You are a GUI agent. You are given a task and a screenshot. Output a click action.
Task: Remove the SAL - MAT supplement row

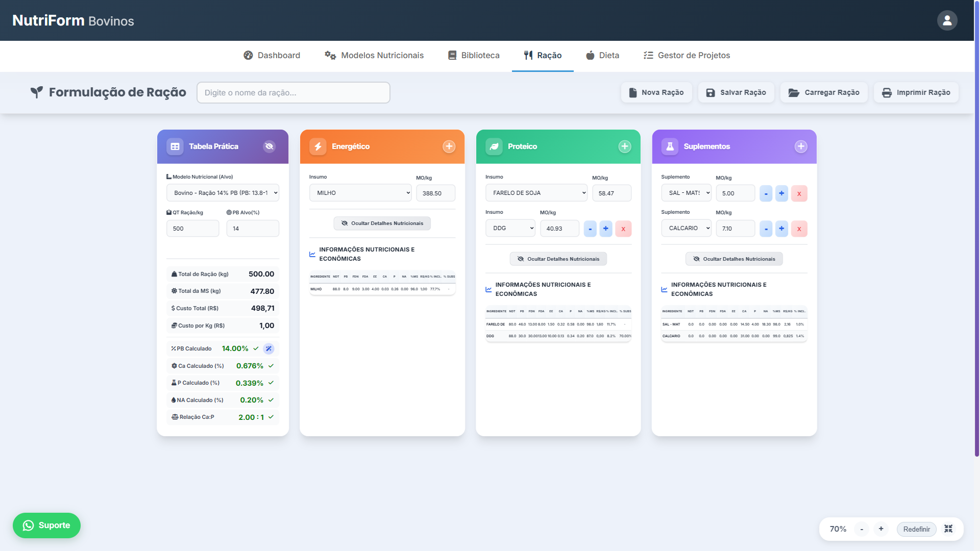click(799, 193)
